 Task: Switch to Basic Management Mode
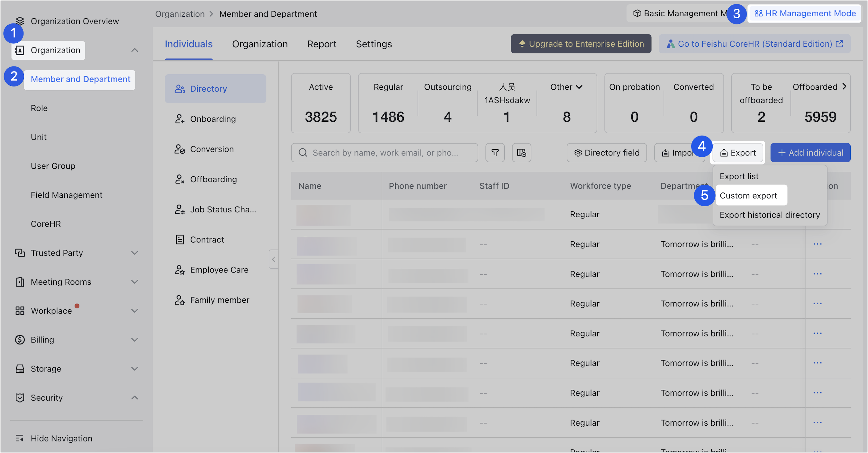[680, 13]
